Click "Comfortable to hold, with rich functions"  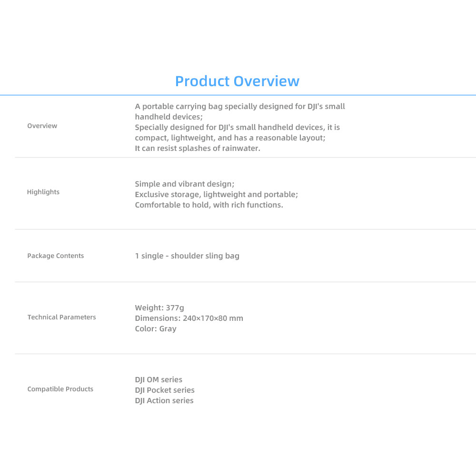click(x=209, y=205)
